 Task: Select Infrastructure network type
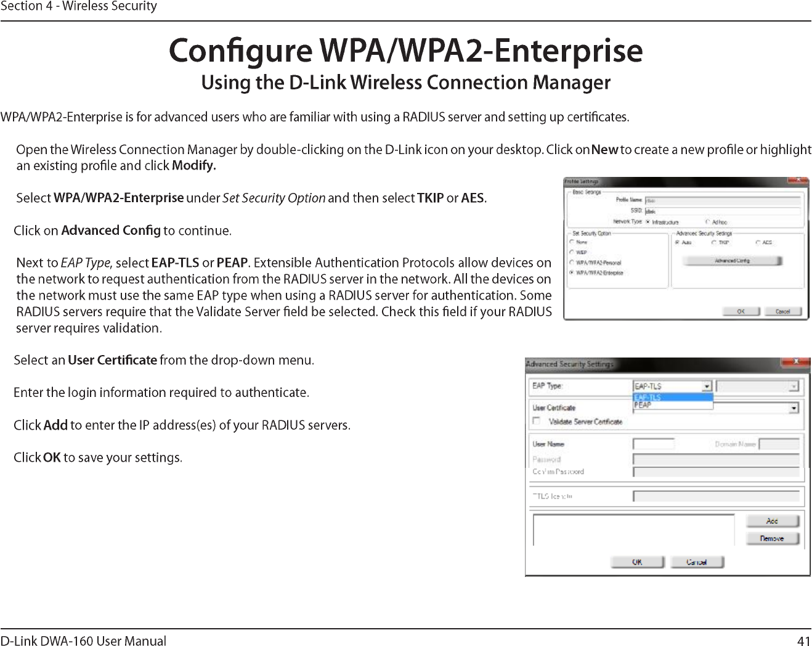648,221
